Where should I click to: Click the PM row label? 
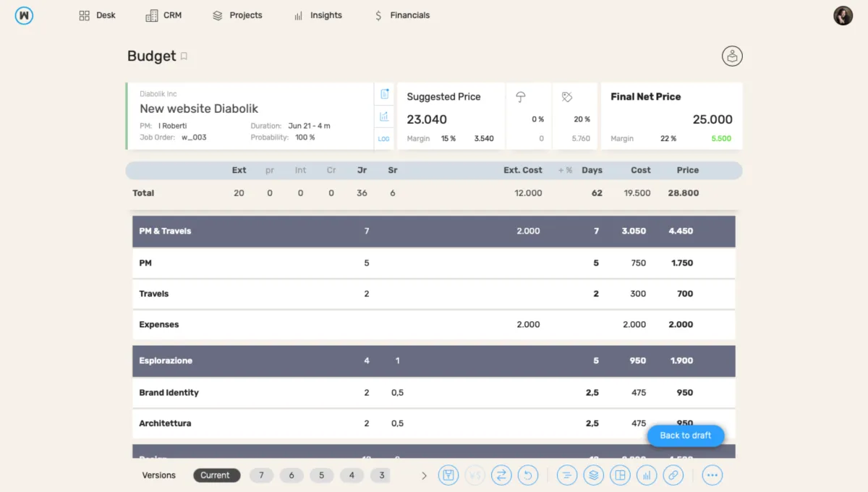point(145,263)
